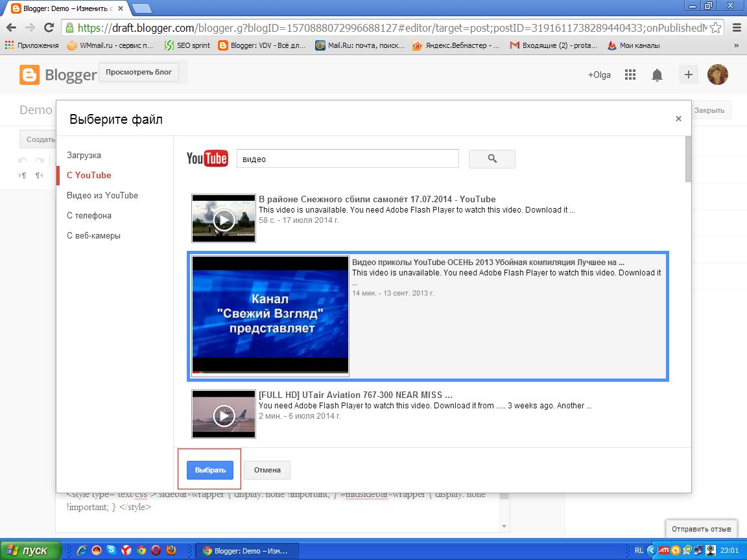Click the YouTube logo in the dialog

[x=207, y=158]
